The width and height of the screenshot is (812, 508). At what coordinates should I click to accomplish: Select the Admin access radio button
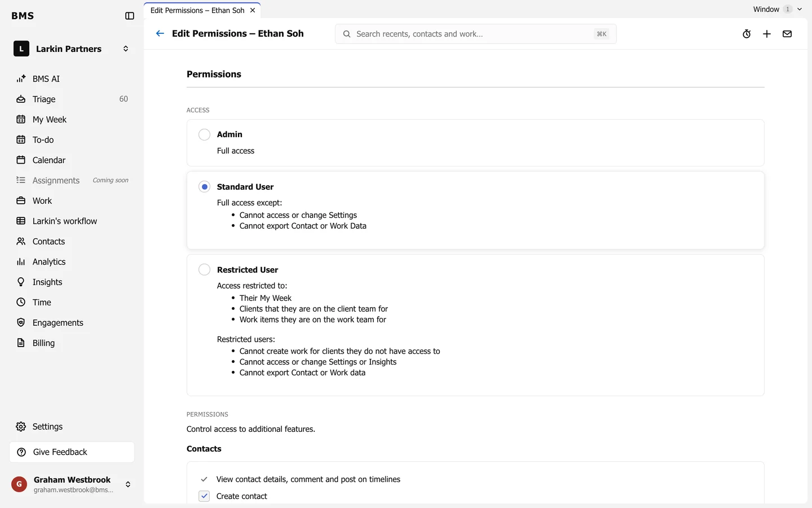[204, 134]
